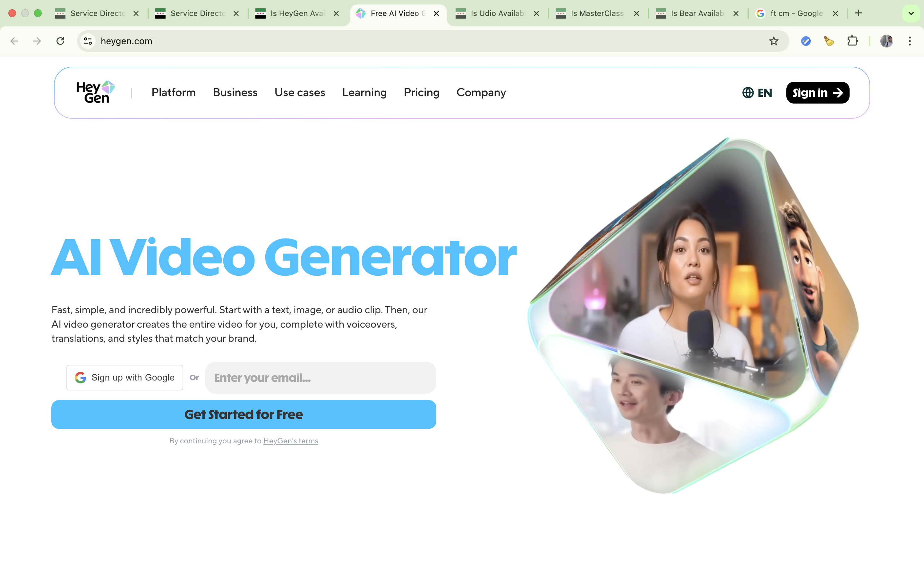Screen dimensions: 924x577
Task: Open a new tab with plus
Action: [x=858, y=13]
